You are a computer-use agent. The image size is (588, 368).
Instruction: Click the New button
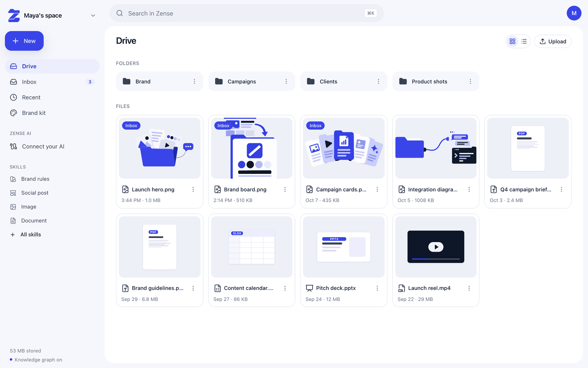pyautogui.click(x=24, y=41)
